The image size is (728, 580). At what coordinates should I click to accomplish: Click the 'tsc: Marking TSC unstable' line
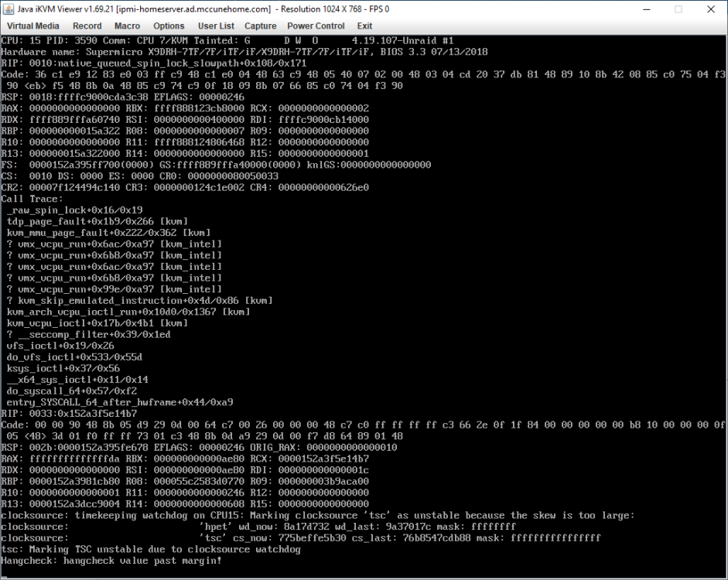coord(151,549)
